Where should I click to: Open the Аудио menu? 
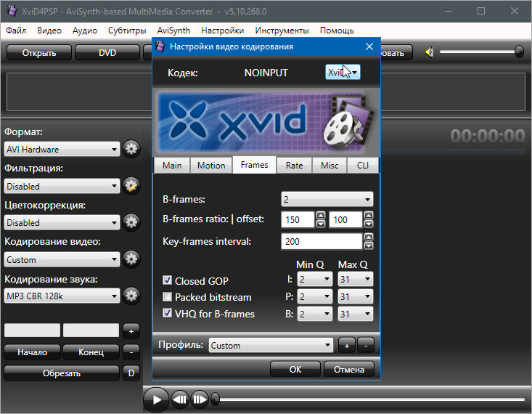pos(85,31)
